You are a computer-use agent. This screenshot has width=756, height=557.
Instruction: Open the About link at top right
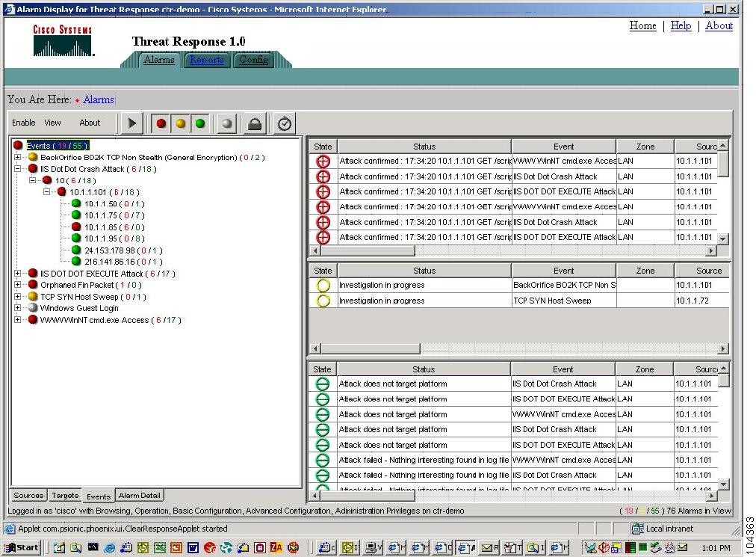[719, 25]
